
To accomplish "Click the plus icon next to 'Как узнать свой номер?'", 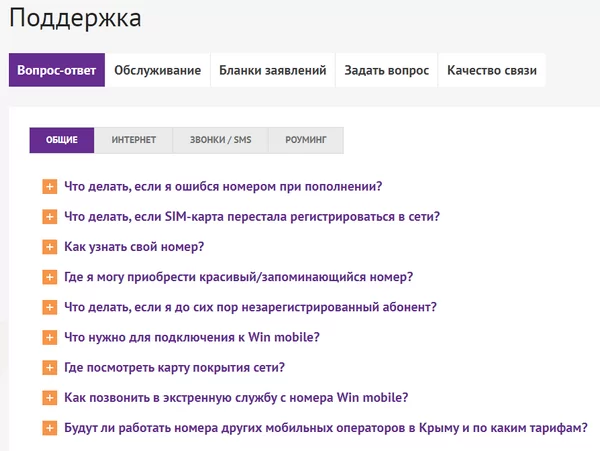I will [49, 247].
